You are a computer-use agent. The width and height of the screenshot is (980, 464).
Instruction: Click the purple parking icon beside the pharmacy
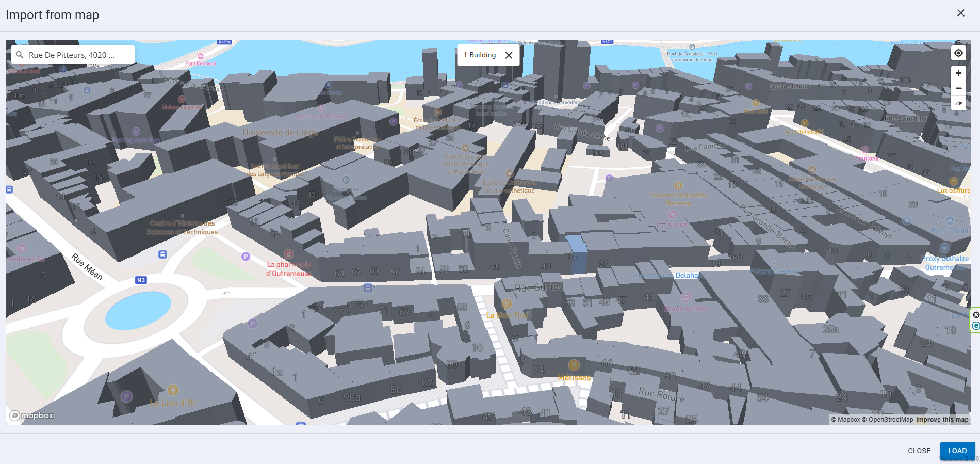pos(246,257)
